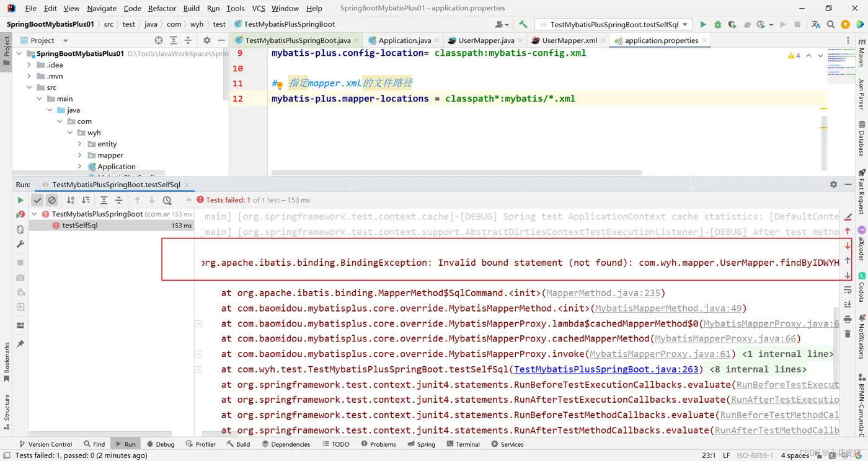Open Project view type dropdown
The image size is (868, 461).
click(x=45, y=40)
